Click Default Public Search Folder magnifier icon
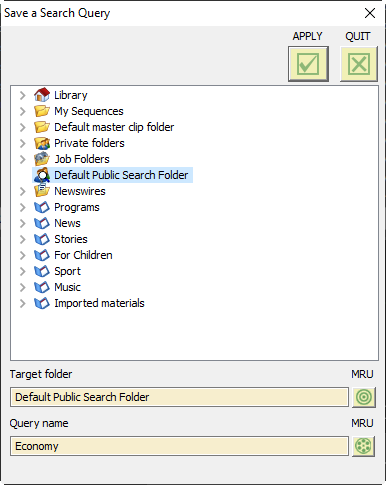The height and width of the screenshot is (485, 386). (x=42, y=175)
